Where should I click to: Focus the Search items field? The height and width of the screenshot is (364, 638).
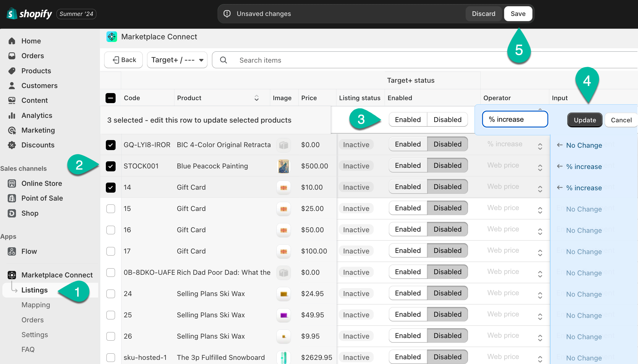(425, 60)
